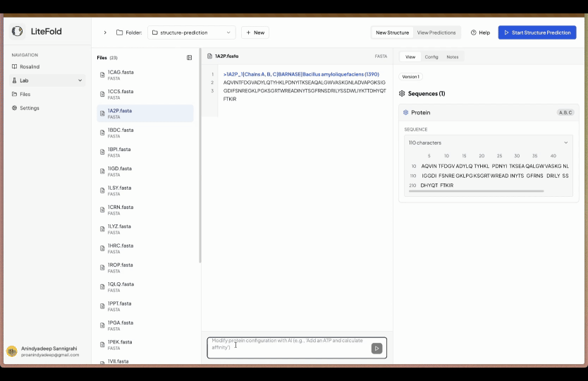Image resolution: width=588 pixels, height=381 pixels.
Task: Click the LiteFold logo icon
Action: pyautogui.click(x=18, y=31)
